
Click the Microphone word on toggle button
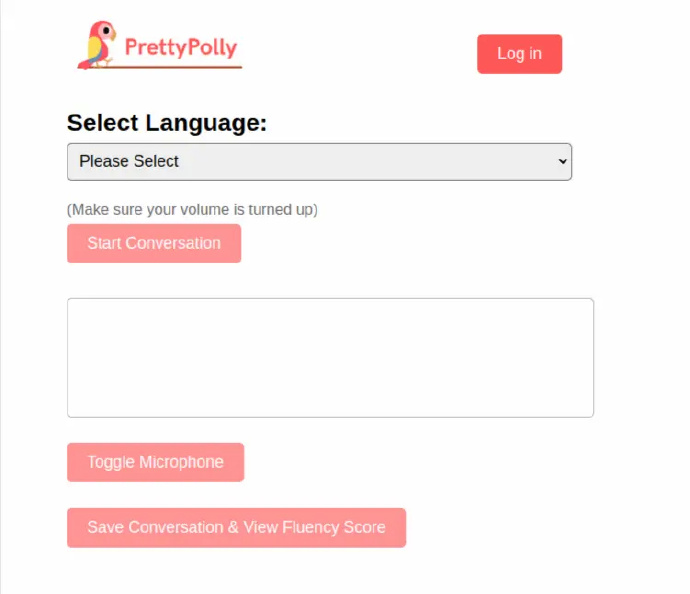coord(181,462)
